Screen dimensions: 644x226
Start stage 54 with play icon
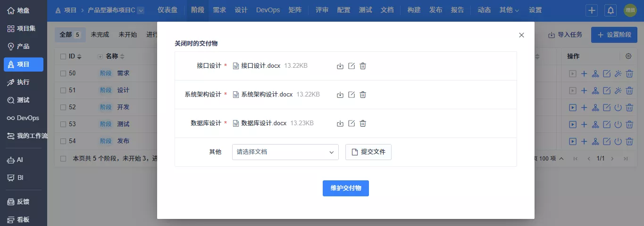pyautogui.click(x=572, y=141)
